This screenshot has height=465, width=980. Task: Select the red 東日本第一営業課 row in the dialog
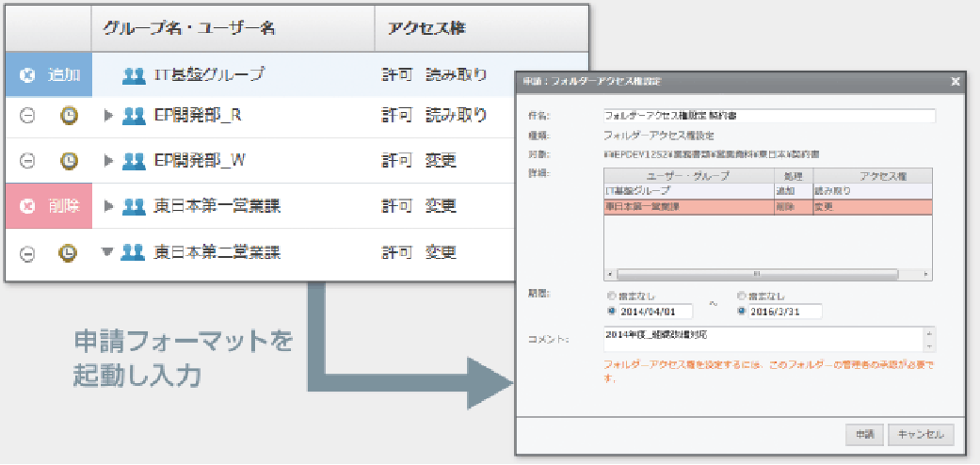coord(768,207)
